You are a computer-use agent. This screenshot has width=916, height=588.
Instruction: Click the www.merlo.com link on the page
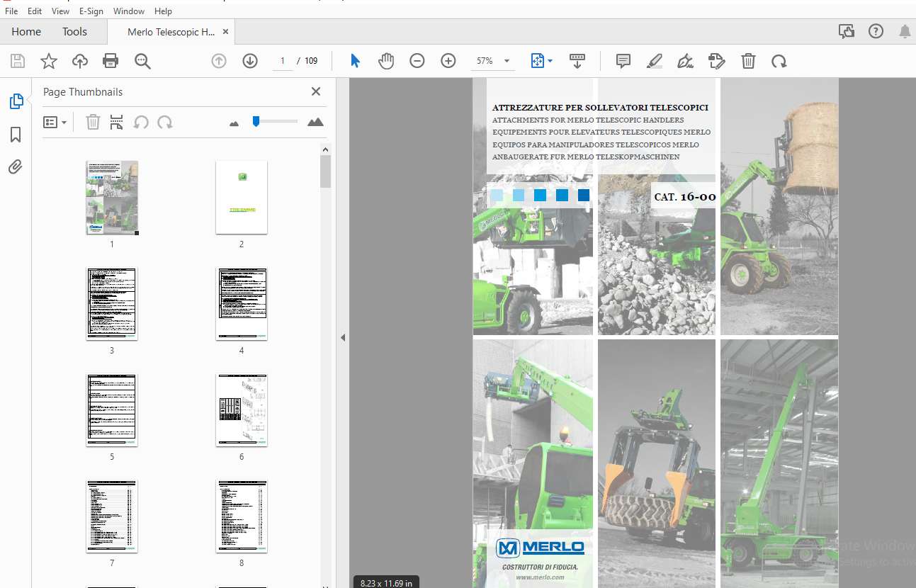540,577
